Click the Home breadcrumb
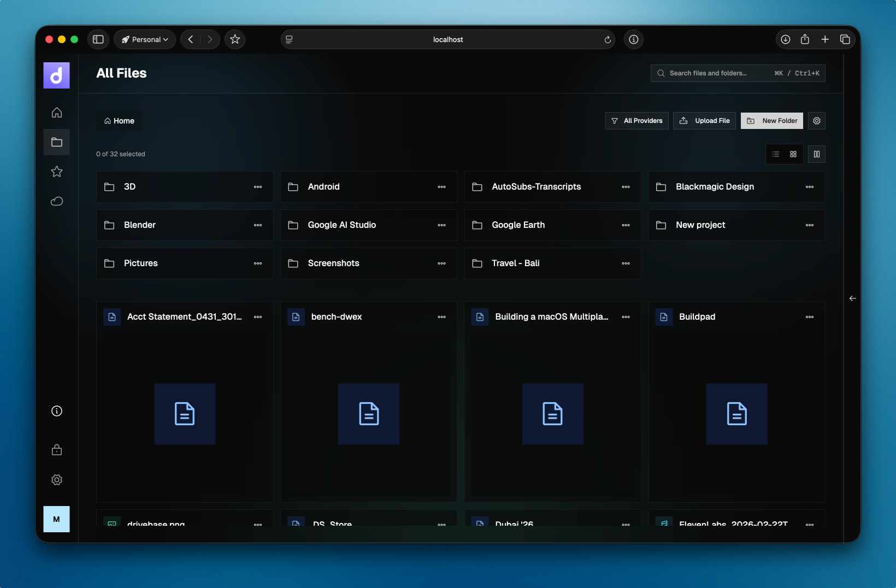Image resolution: width=896 pixels, height=588 pixels. click(x=119, y=121)
